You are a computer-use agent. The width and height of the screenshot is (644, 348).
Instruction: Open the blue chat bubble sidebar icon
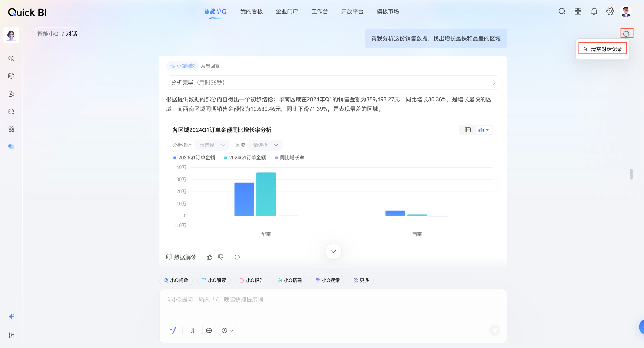point(11,147)
